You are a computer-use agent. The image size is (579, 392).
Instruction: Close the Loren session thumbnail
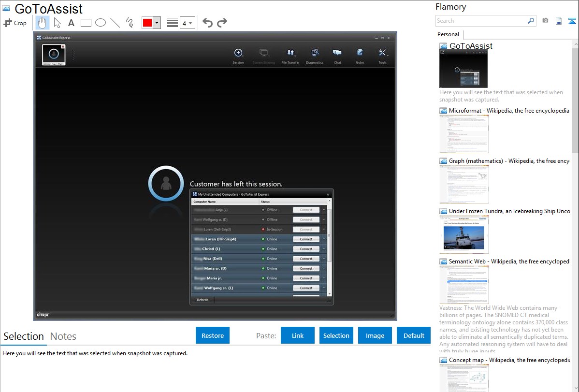click(x=63, y=46)
